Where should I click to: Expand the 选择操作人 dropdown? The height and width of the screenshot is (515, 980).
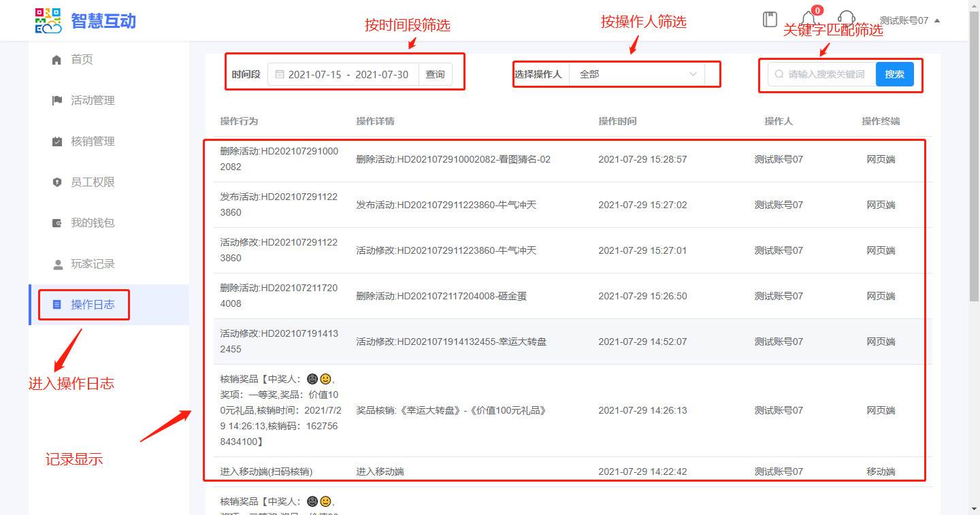pos(636,74)
